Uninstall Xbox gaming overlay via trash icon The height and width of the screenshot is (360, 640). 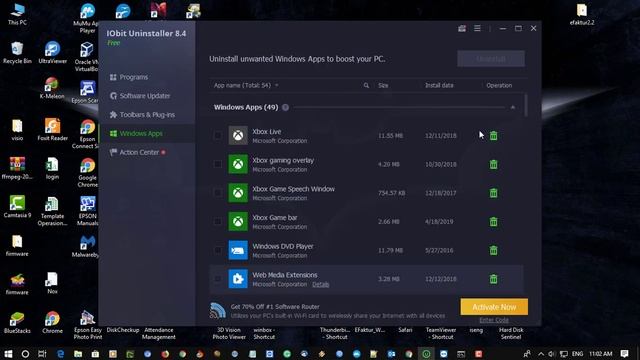click(493, 164)
